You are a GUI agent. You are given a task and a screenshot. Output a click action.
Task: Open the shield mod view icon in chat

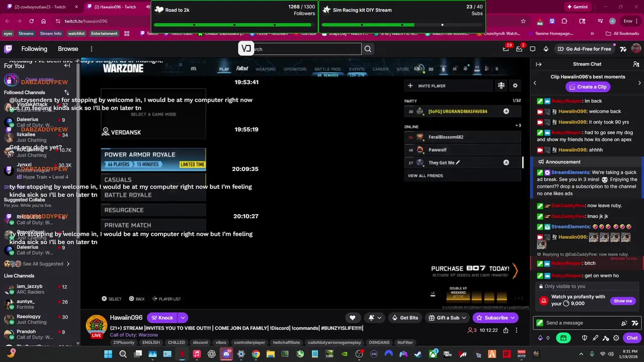(x=585, y=338)
